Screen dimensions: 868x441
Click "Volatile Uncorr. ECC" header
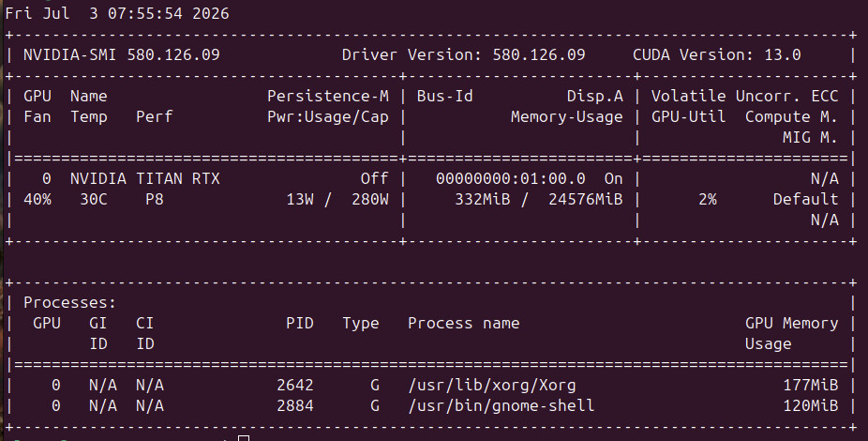pos(744,97)
